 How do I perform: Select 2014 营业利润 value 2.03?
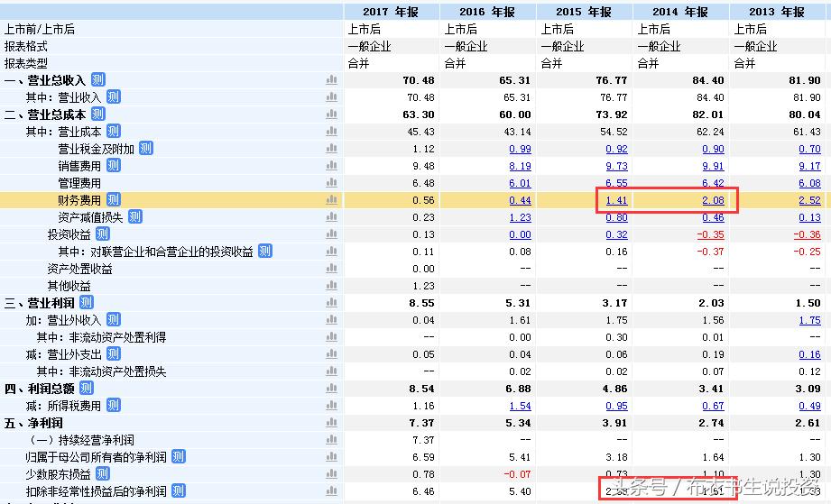(711, 303)
